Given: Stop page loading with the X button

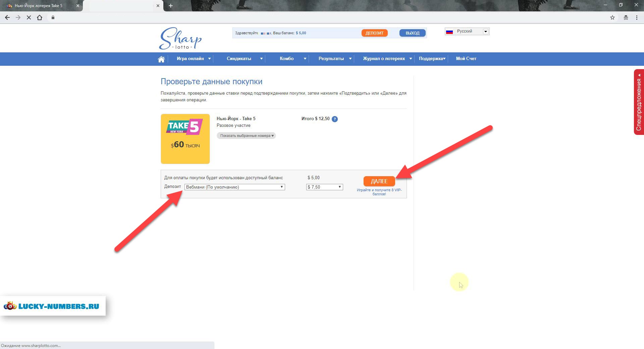Looking at the screenshot, I should pyautogui.click(x=29, y=17).
